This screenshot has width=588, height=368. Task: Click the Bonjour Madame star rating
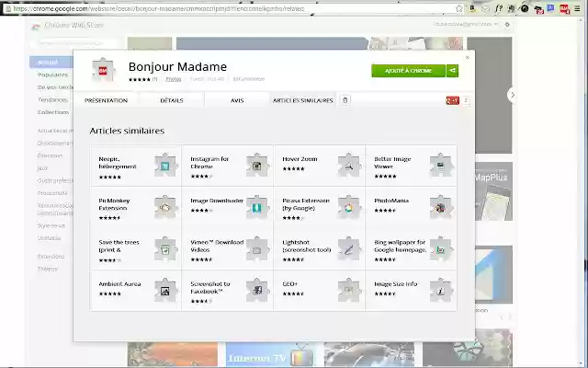140,79
